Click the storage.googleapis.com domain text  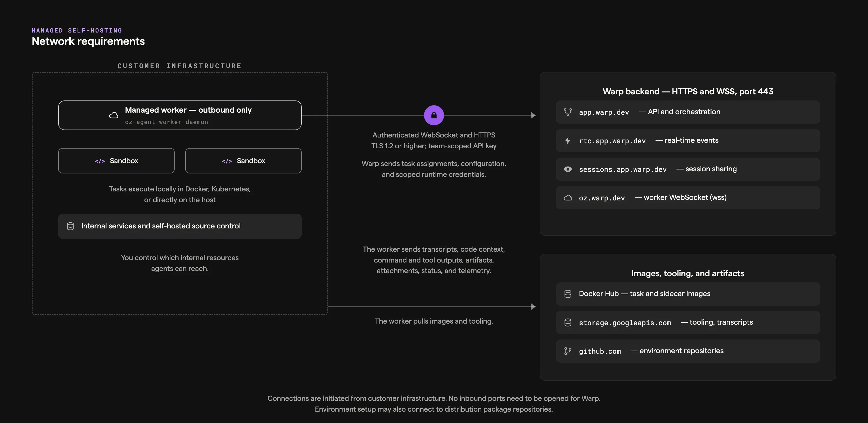coord(625,323)
